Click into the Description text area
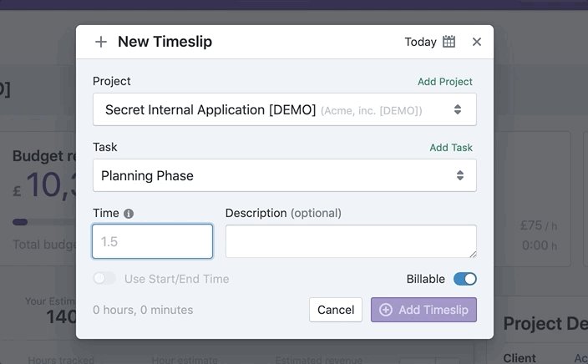This screenshot has height=364, width=588. click(x=351, y=241)
